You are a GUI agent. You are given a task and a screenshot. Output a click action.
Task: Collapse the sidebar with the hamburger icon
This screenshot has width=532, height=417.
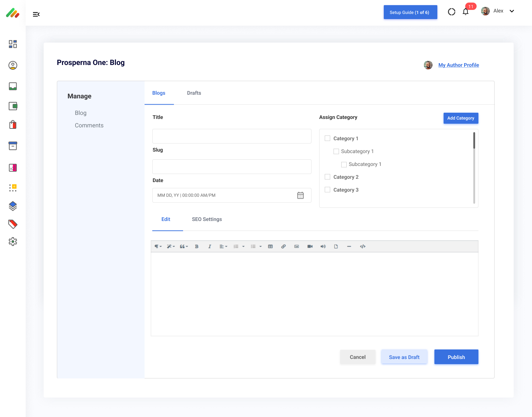pyautogui.click(x=36, y=14)
